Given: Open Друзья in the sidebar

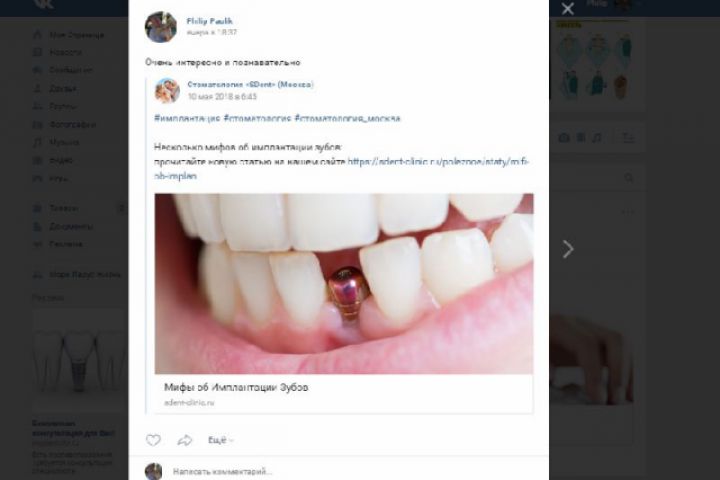Looking at the screenshot, I should tap(63, 89).
